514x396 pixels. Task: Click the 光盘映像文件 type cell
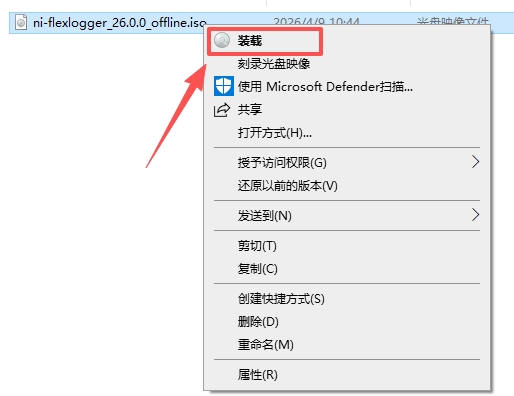(452, 21)
